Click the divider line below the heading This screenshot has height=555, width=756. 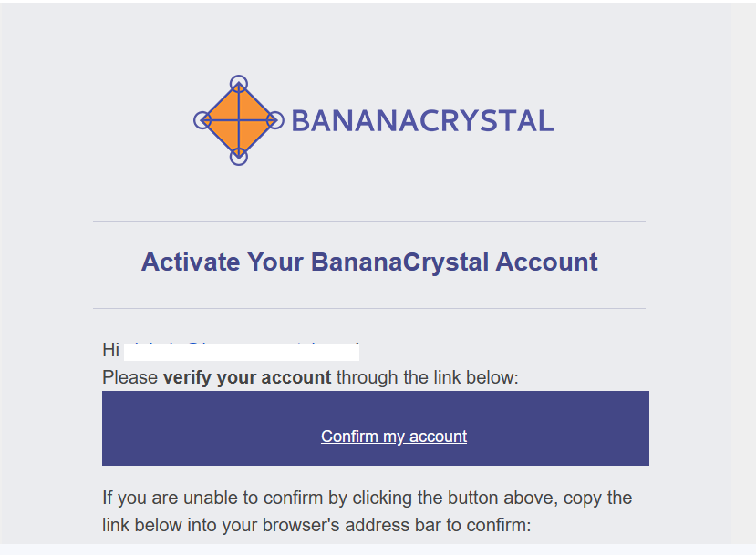pos(369,308)
